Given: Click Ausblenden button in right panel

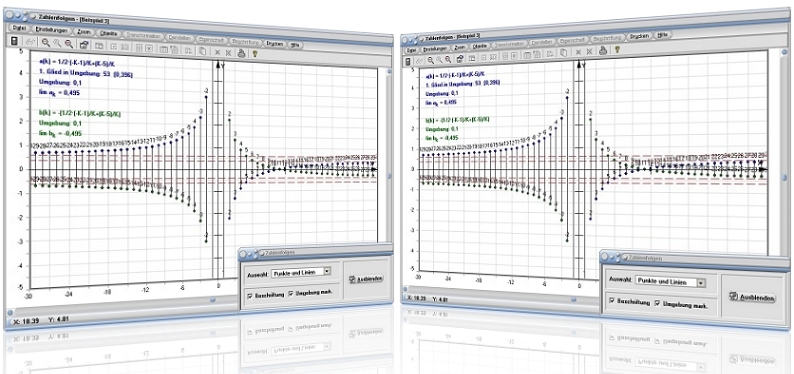Looking at the screenshot, I should click(752, 298).
